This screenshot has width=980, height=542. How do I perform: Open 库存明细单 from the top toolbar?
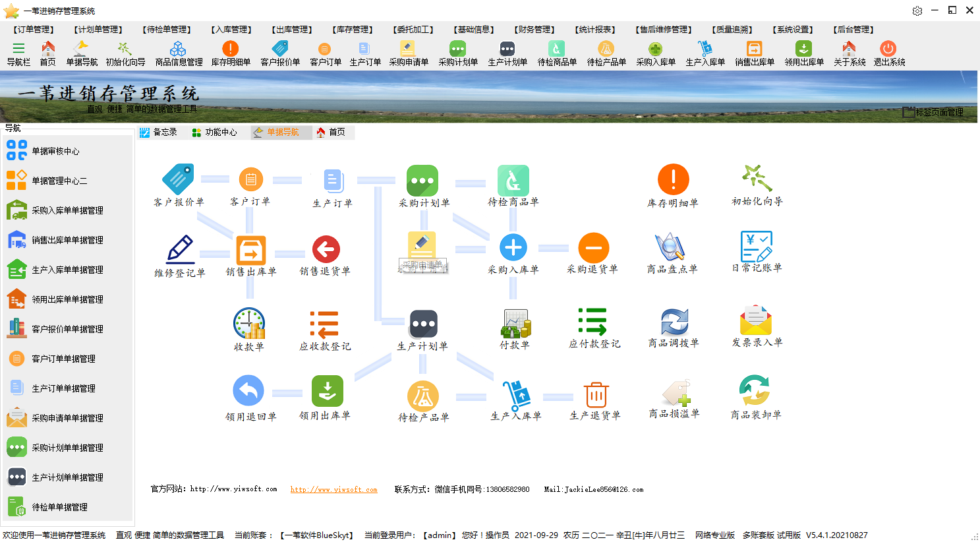point(231,53)
